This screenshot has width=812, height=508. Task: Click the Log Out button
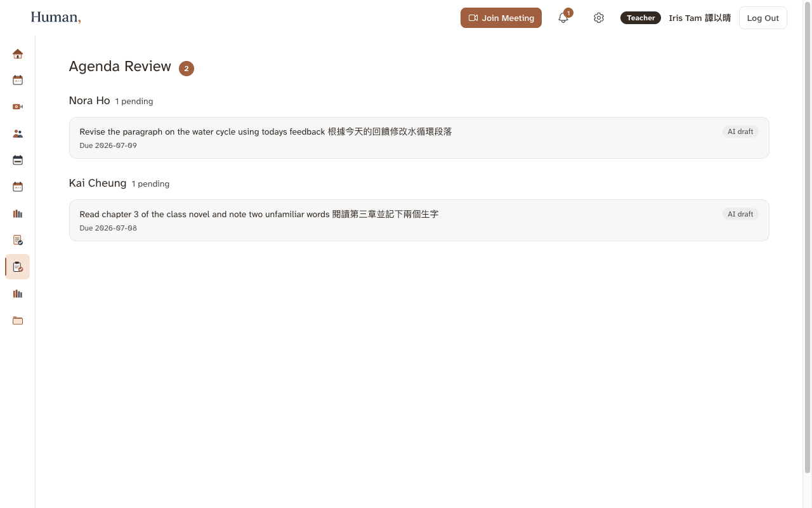pyautogui.click(x=763, y=18)
